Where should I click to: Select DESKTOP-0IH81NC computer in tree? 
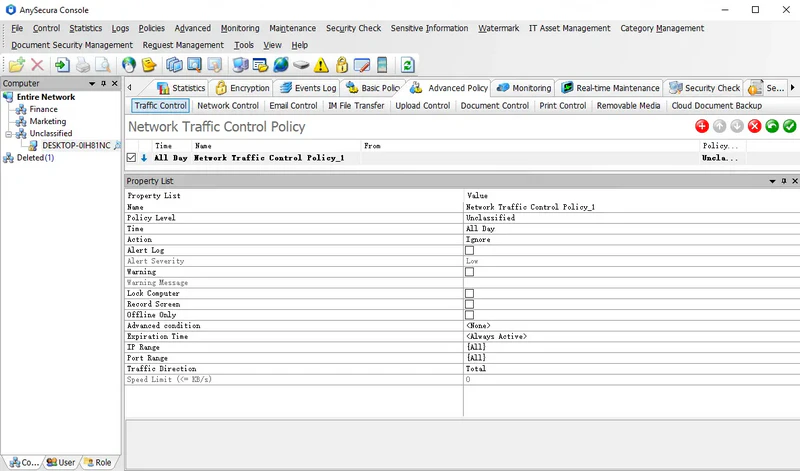(x=76, y=145)
